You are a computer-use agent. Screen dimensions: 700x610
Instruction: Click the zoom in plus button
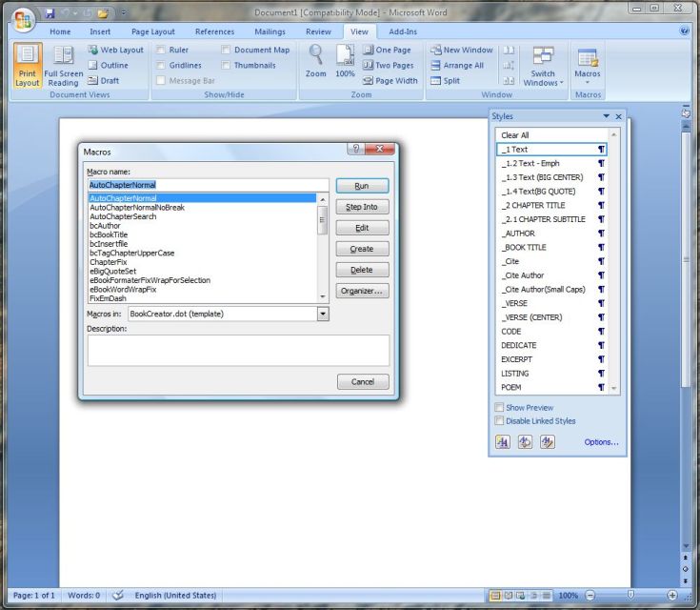tap(671, 596)
